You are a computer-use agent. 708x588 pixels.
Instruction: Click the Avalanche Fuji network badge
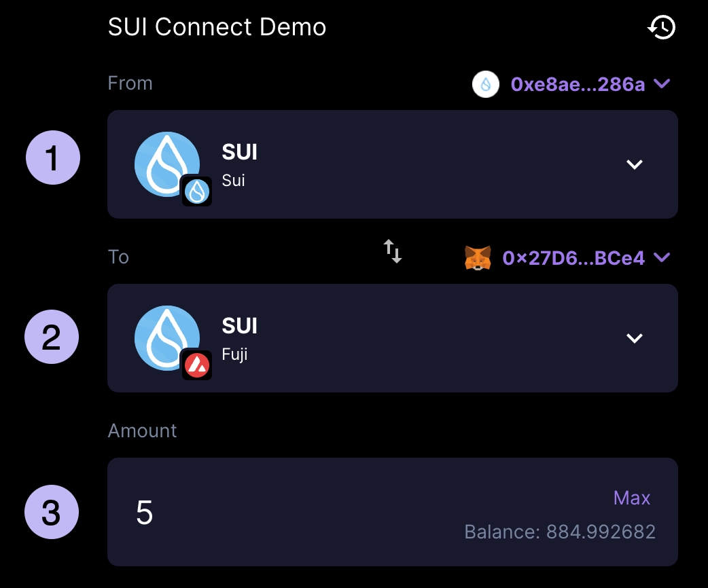pyautogui.click(x=197, y=365)
